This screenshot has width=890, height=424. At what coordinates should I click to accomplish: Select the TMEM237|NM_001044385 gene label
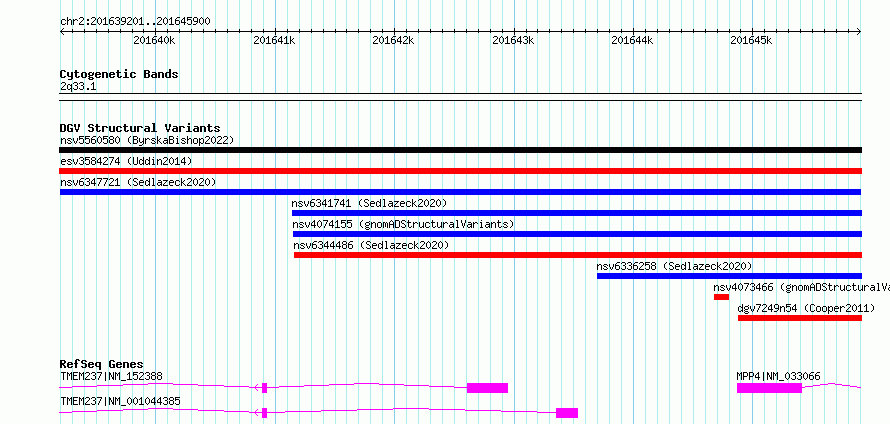click(x=120, y=401)
